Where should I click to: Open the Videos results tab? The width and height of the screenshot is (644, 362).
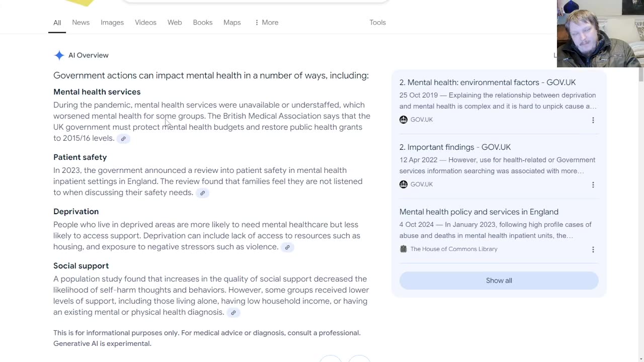coord(145,22)
